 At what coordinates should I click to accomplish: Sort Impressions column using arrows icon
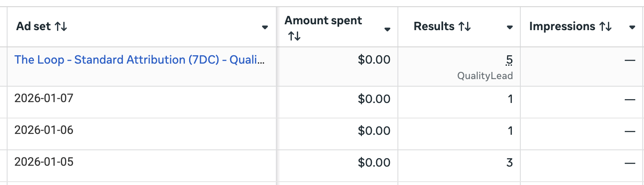[605, 27]
